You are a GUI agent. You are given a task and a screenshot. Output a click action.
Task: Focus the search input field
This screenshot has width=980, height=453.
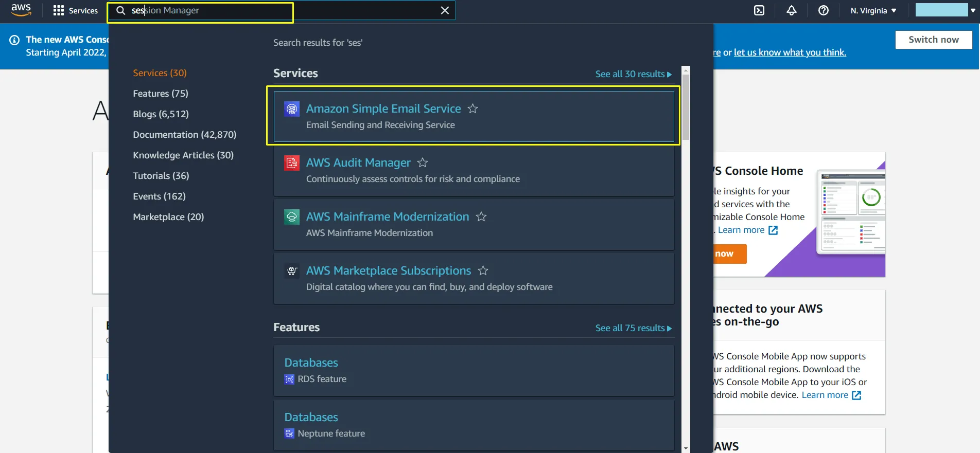(x=281, y=10)
